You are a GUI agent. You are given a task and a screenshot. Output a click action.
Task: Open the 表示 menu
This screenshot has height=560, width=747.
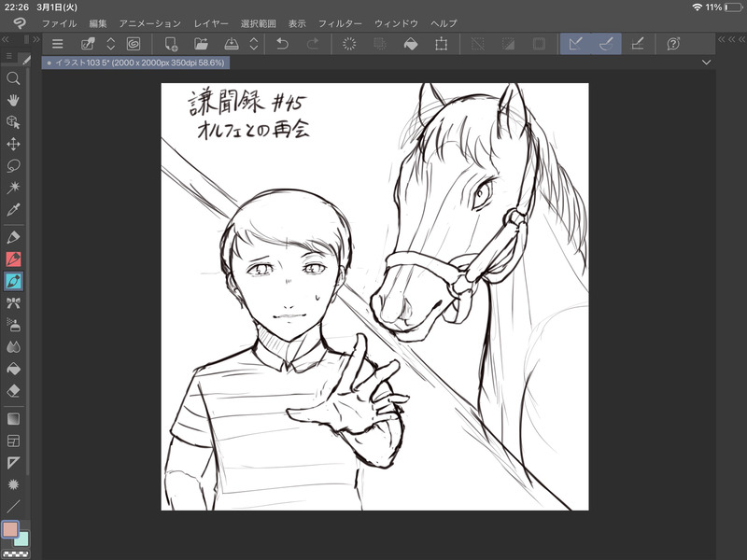(297, 23)
